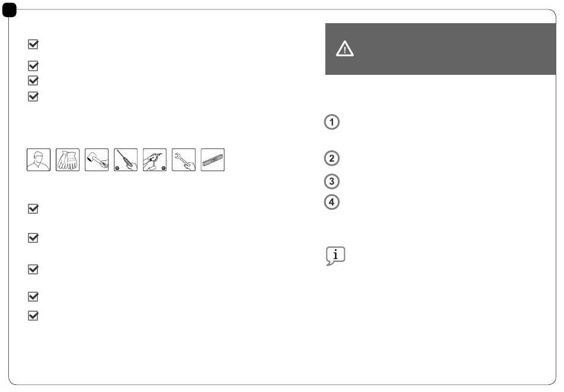
Task: Select the circled number 3 step
Action: pos(332,181)
